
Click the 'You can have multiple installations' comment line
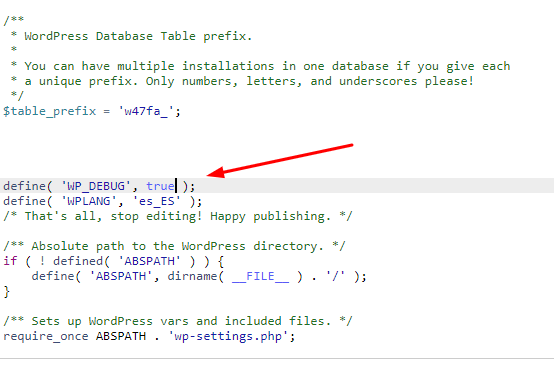[x=267, y=66]
